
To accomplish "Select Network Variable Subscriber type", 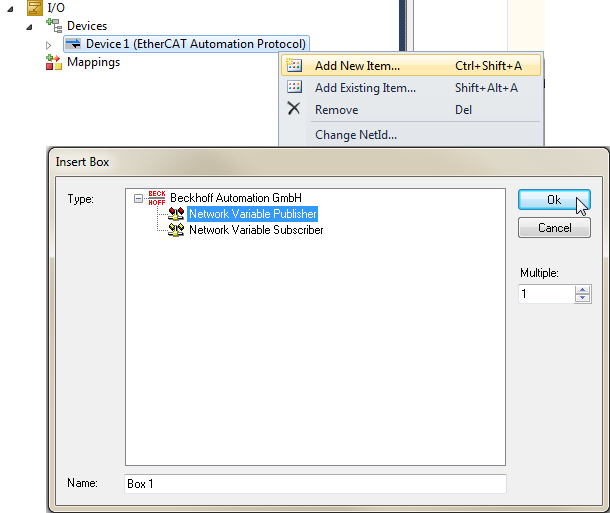I will 256,230.
